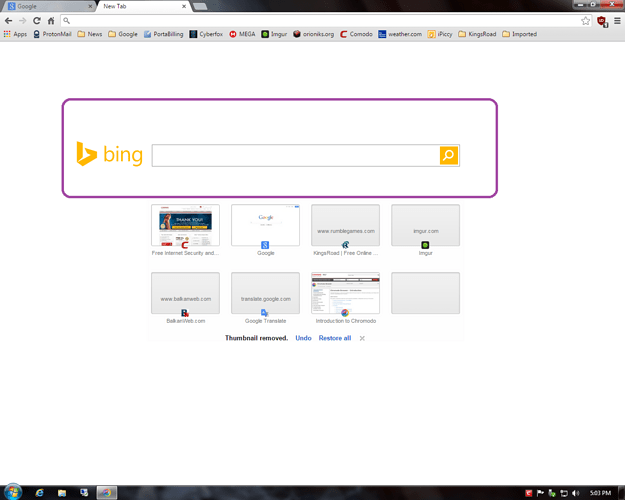Open the network tray icon
Viewport: 625px width, 500px height.
[564, 493]
